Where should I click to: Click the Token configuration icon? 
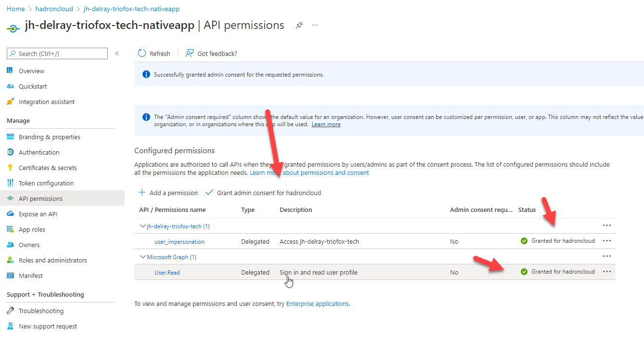10,183
